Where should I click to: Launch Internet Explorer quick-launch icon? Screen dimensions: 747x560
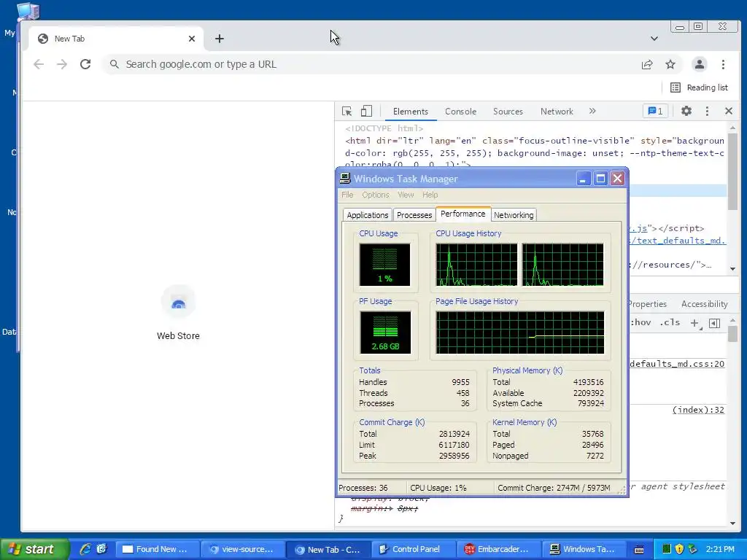[x=85, y=549]
